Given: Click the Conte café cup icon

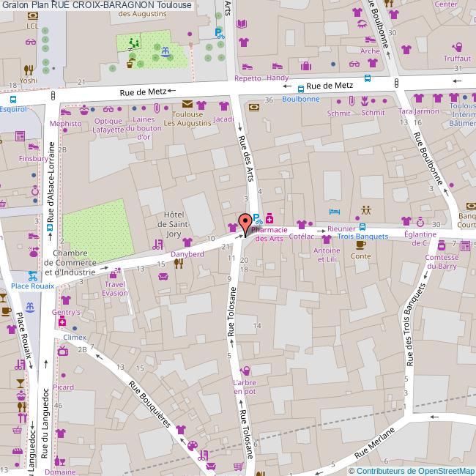Looking at the screenshot, I should pos(360,245).
